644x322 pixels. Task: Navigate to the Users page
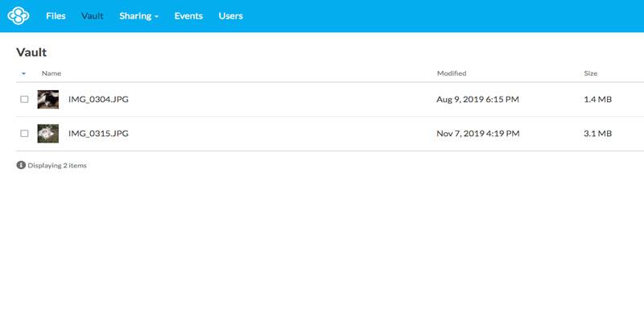[x=231, y=16]
